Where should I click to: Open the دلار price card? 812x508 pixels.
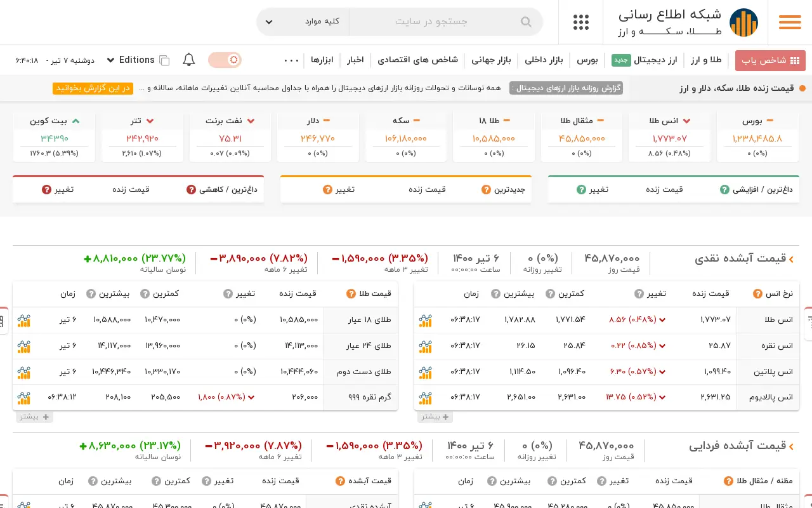317,137
